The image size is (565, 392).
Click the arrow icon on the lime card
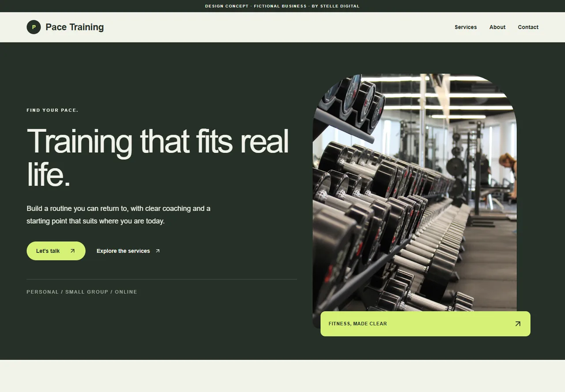518,324
